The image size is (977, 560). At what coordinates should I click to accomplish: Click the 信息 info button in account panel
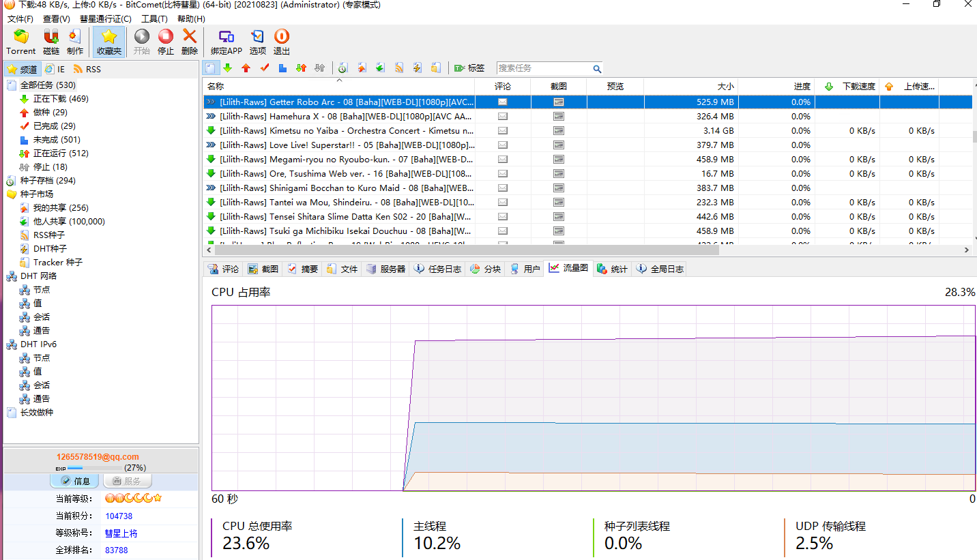75,481
